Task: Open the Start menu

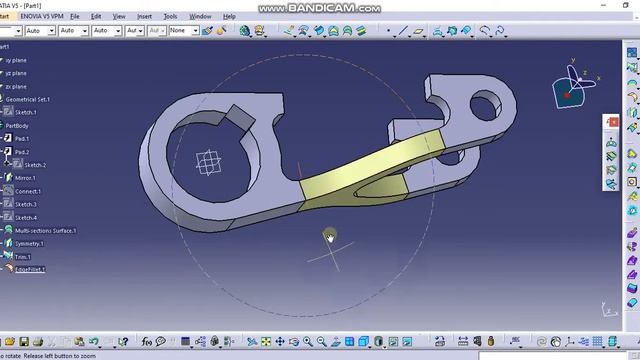Action: tap(4, 16)
